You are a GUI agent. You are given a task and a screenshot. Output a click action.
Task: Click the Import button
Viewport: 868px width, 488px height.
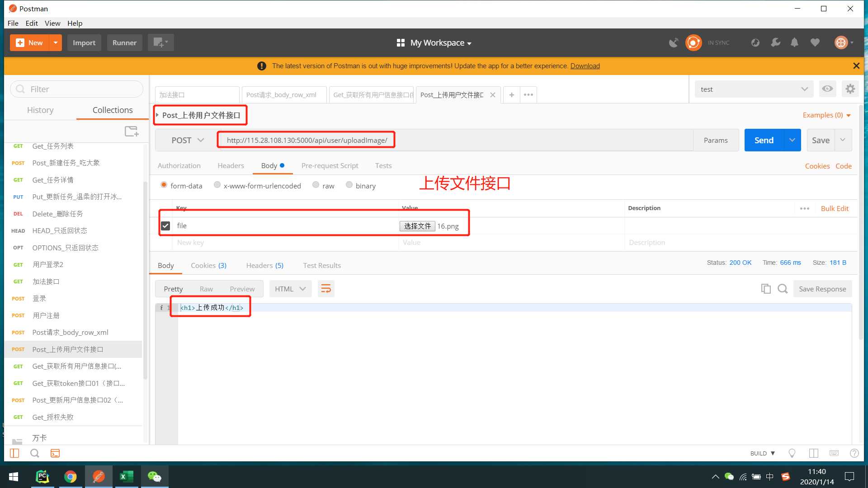(x=84, y=42)
